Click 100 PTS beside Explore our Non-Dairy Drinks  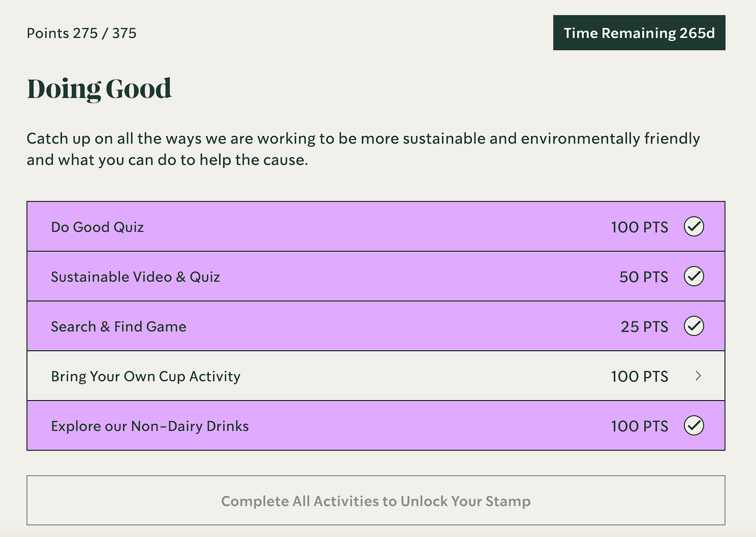[640, 426]
